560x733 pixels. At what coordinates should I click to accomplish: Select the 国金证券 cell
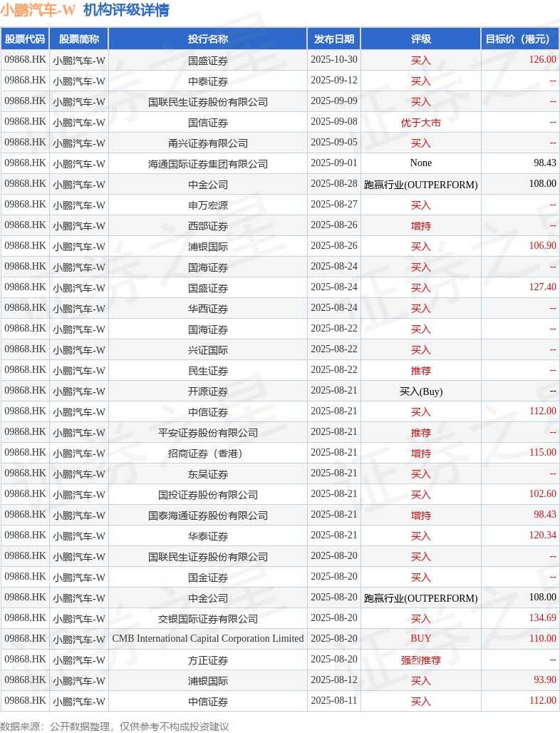click(208, 578)
